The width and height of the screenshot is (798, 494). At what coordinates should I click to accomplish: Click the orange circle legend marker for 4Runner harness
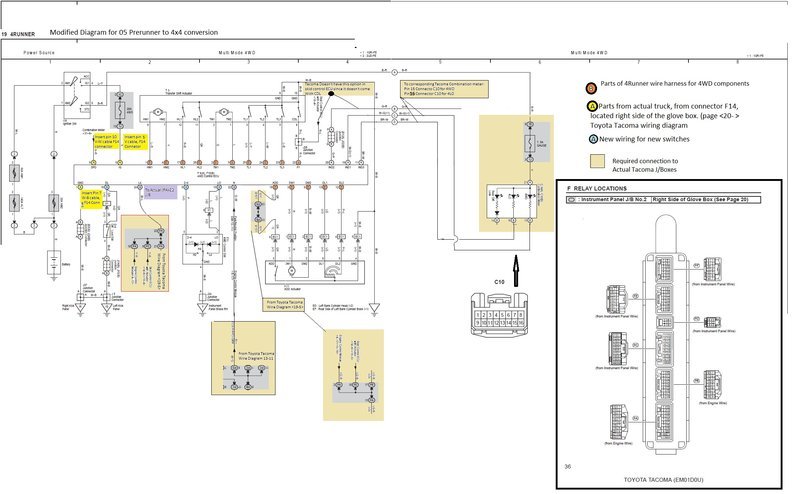(x=591, y=88)
